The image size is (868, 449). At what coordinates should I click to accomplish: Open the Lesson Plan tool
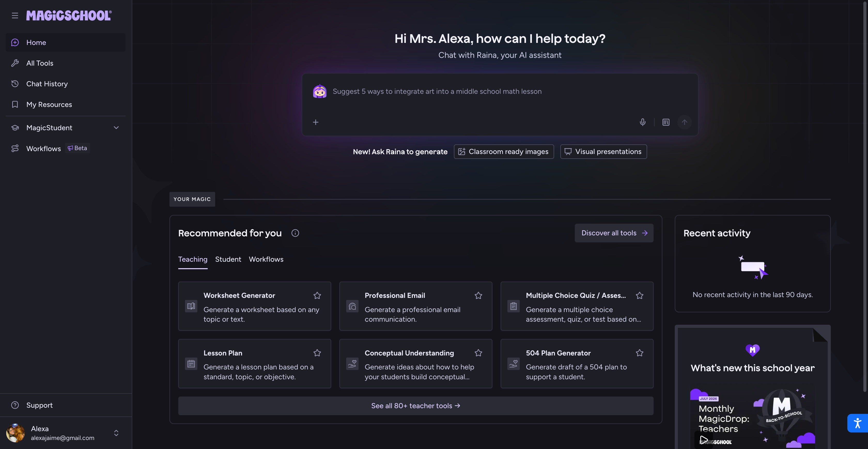[255, 364]
